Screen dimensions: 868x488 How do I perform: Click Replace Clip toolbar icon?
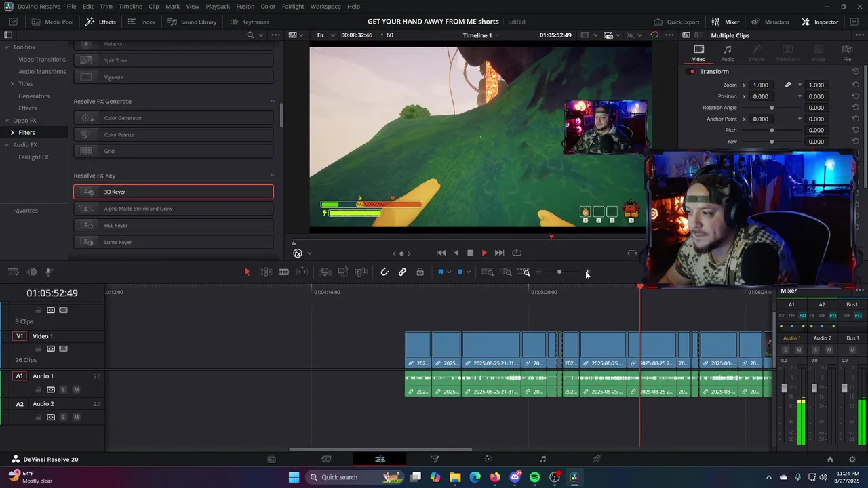point(361,272)
